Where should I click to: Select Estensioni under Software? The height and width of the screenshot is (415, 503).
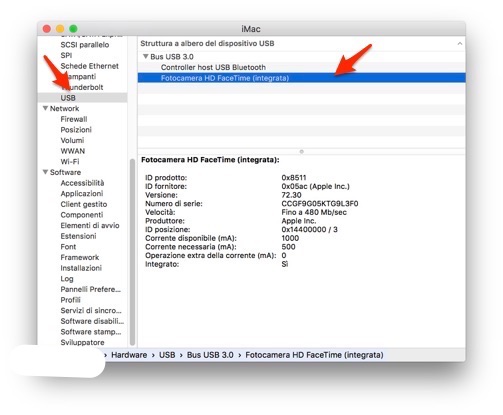tap(78, 236)
